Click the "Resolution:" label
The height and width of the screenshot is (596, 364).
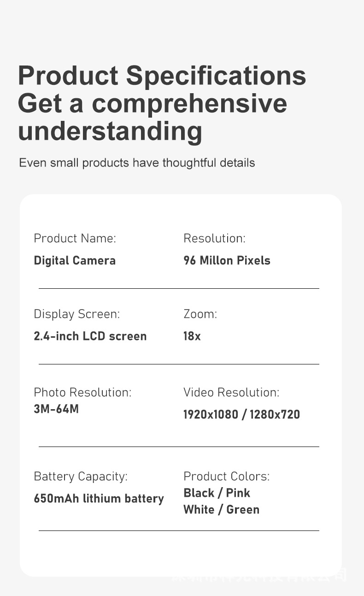[x=214, y=238]
